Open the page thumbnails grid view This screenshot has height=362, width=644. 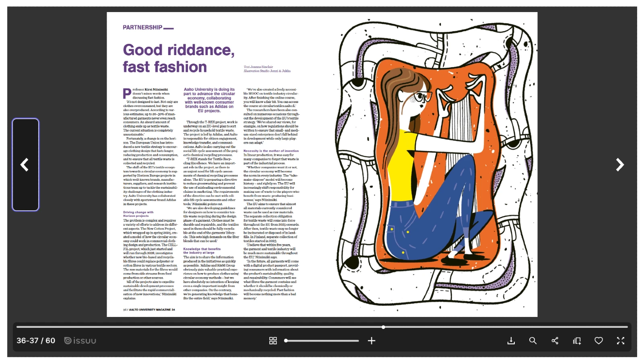point(273,341)
